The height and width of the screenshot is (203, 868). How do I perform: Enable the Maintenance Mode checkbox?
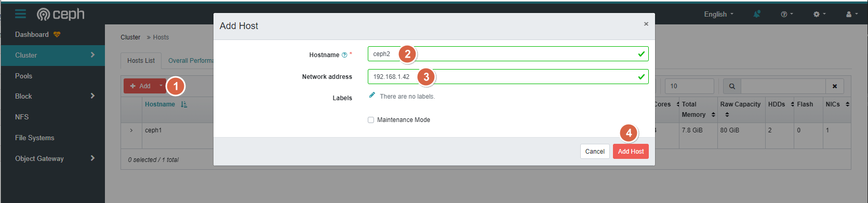point(371,120)
